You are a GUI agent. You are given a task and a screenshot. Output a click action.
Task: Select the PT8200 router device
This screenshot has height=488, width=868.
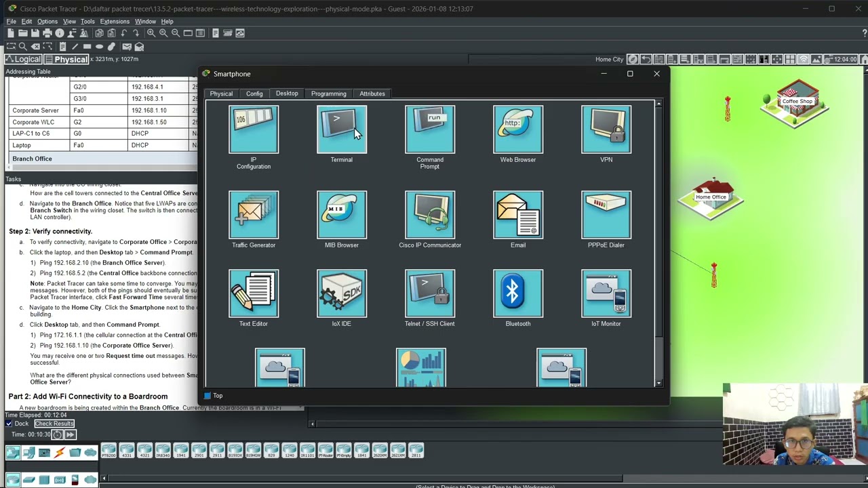108,451
